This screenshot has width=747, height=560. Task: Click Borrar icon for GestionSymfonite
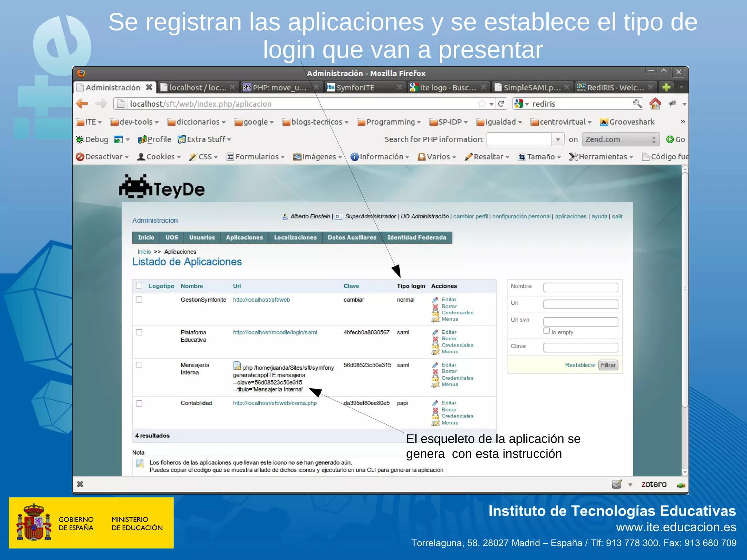435,306
